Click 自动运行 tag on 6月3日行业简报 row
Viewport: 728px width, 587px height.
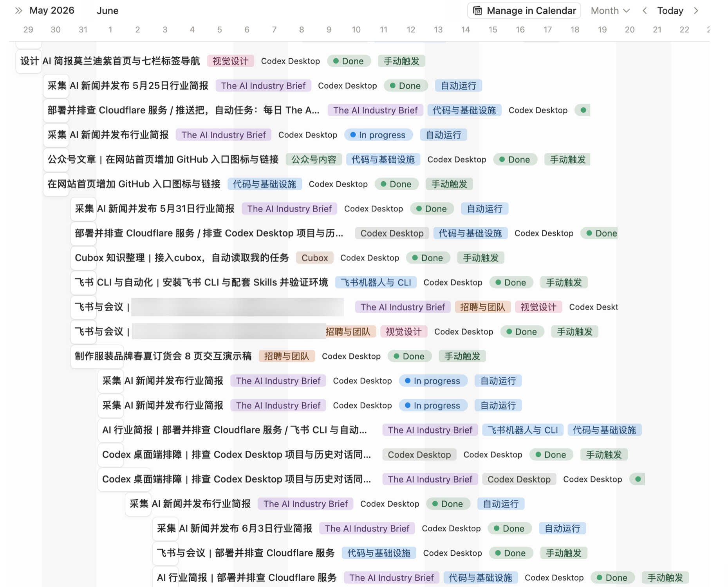[x=562, y=529]
